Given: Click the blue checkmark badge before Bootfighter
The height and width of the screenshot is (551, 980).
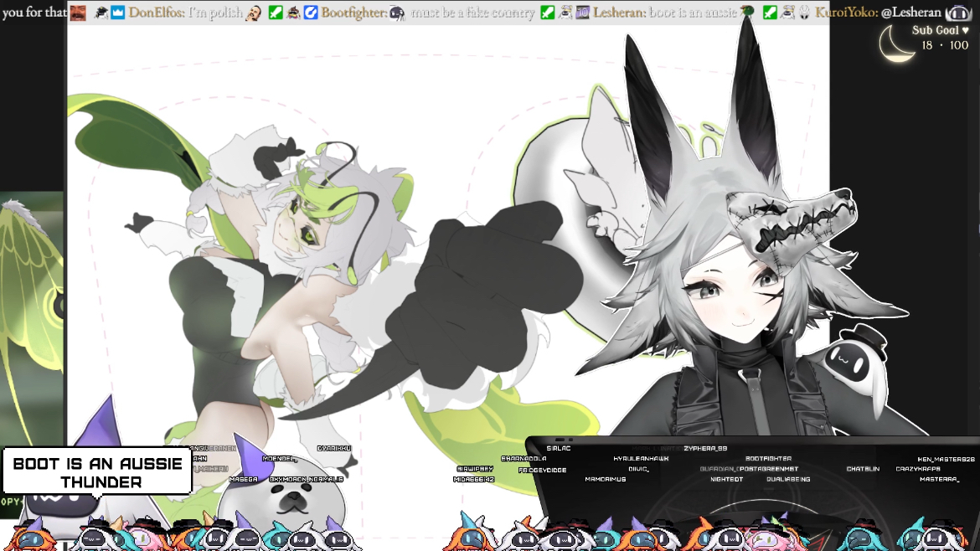Looking at the screenshot, I should (311, 12).
